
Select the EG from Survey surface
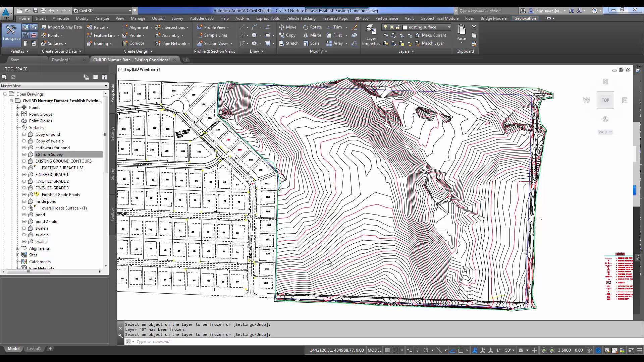tap(50, 154)
